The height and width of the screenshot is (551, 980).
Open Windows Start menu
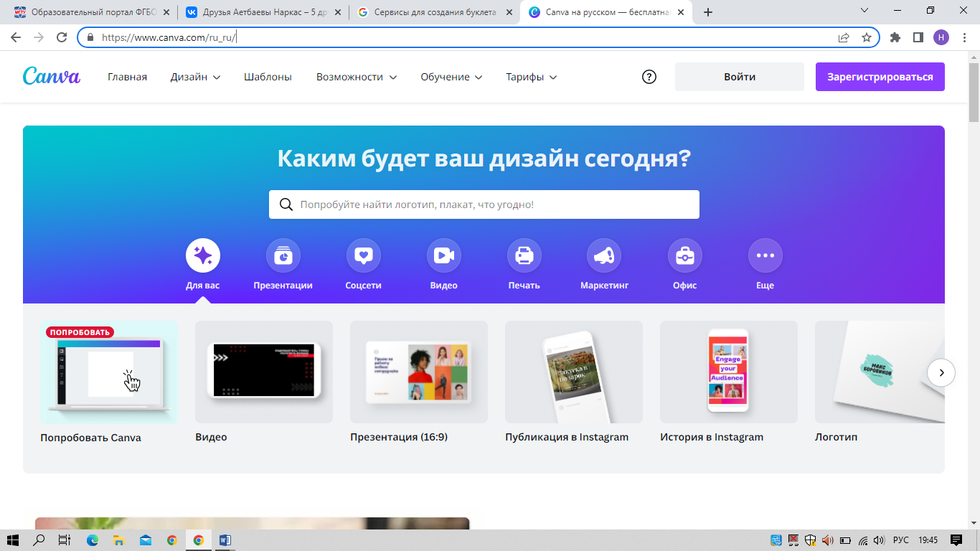(13, 540)
